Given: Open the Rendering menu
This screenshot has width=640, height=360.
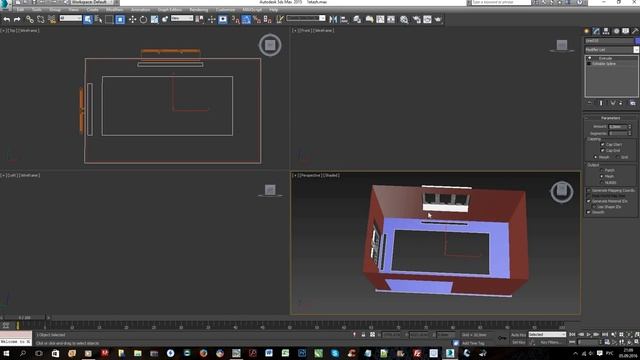Looking at the screenshot, I should [x=199, y=10].
